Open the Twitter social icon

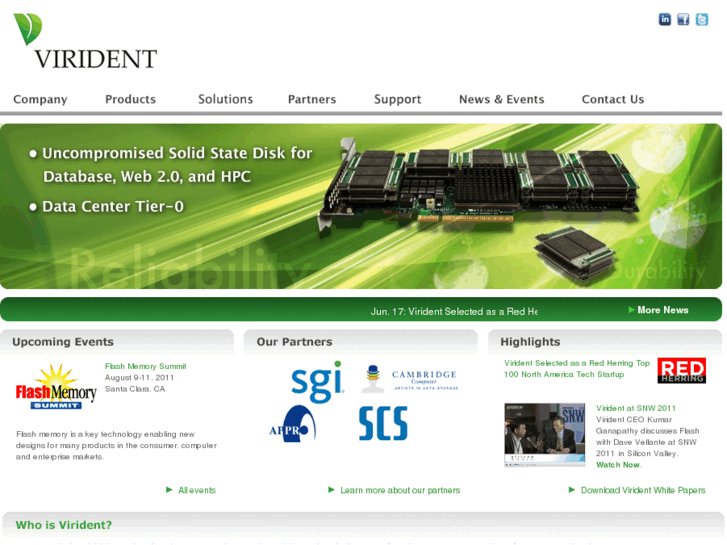click(701, 19)
